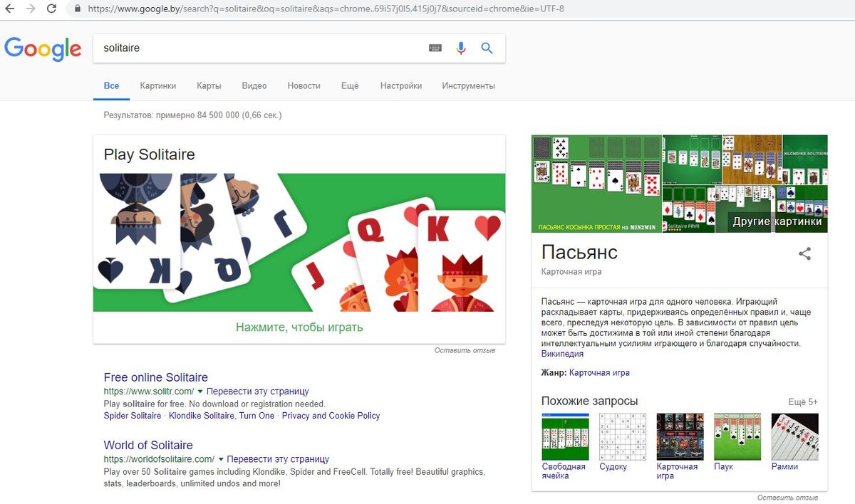
Task: Select the Все tab
Action: pos(111,85)
